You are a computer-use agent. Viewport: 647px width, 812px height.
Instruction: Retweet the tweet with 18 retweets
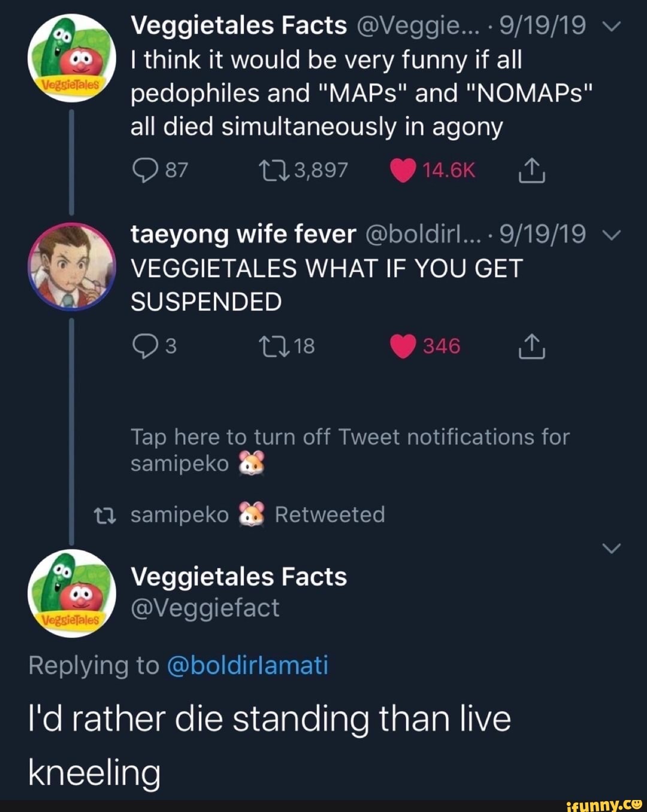273,346
